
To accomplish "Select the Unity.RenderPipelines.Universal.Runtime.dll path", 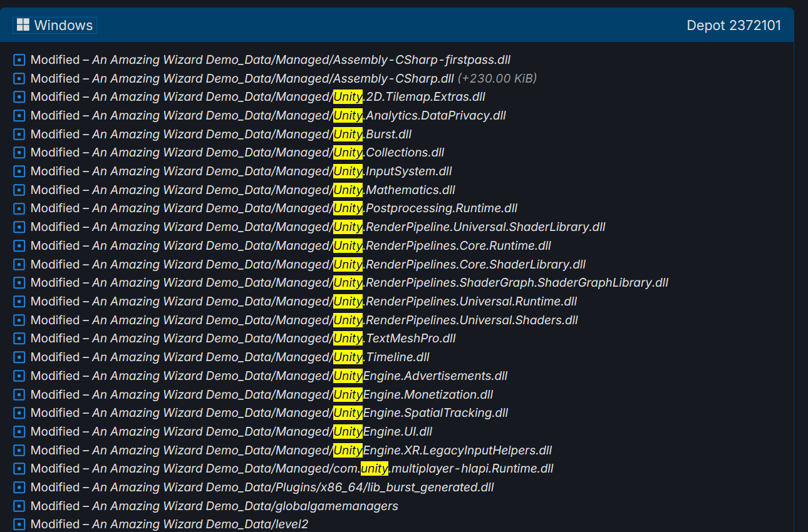I will pos(334,302).
